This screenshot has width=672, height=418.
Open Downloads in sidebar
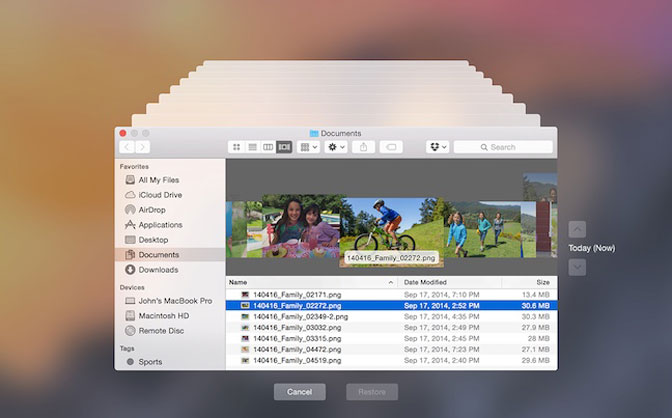[170, 270]
